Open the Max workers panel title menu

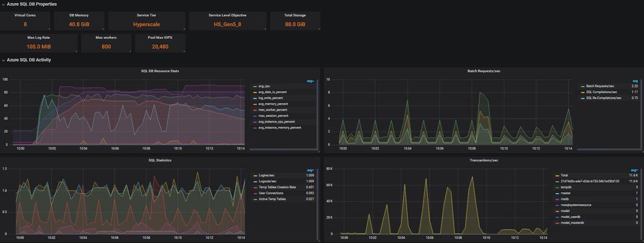(106, 37)
